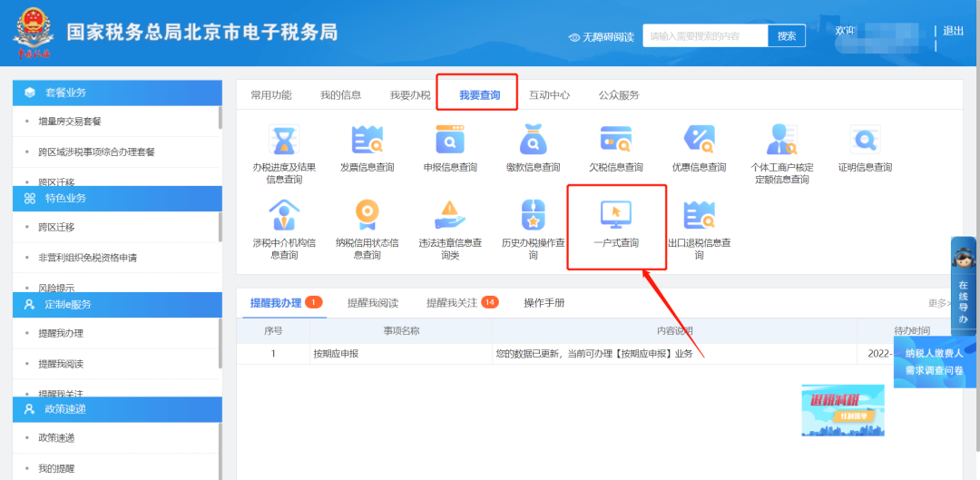Focus the search content input field
The image size is (980, 480).
705,35
